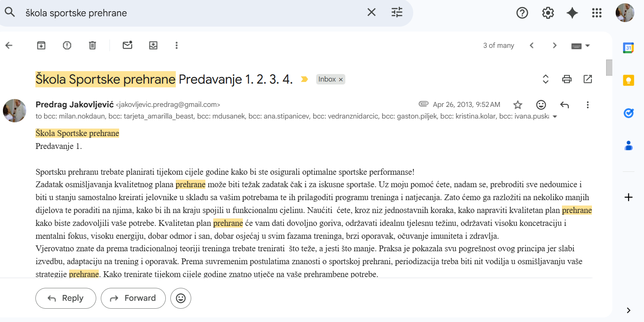Expand all messages in the conversation
This screenshot has height=322, width=644.
click(x=545, y=79)
